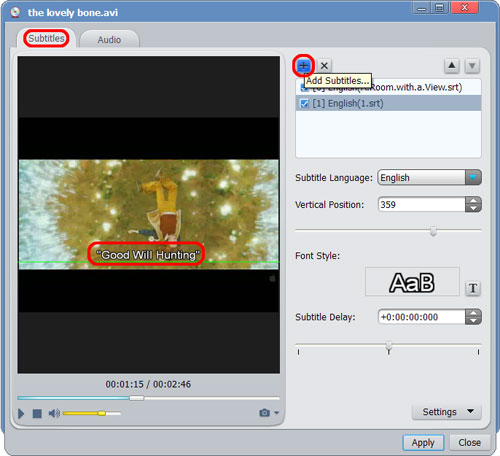
Task: Open the snapshot options arrow beside the camera
Action: [277, 413]
